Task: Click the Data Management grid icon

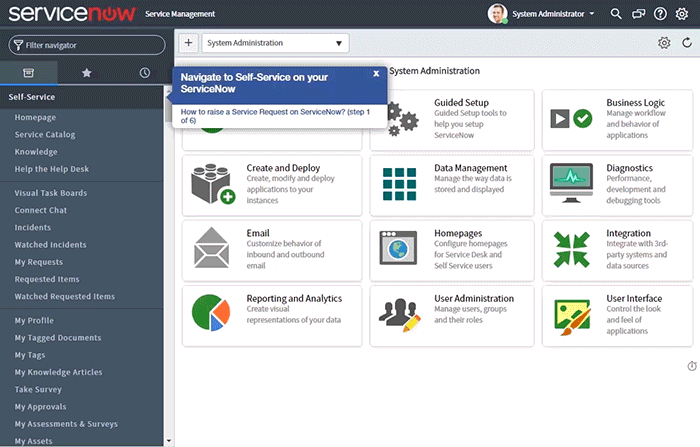Action: pyautogui.click(x=400, y=184)
